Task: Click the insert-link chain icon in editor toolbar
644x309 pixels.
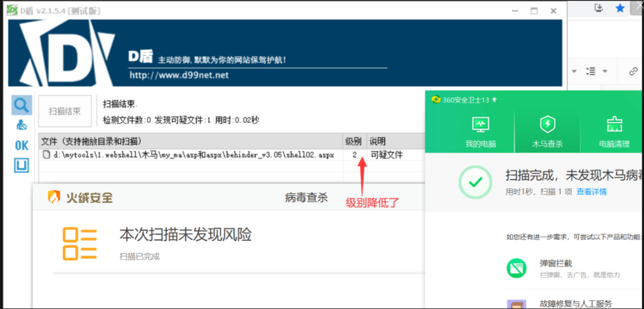Action: click(x=633, y=71)
